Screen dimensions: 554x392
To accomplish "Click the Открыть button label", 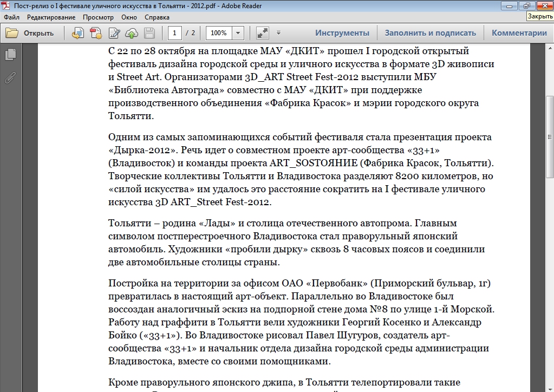I will (x=38, y=33).
